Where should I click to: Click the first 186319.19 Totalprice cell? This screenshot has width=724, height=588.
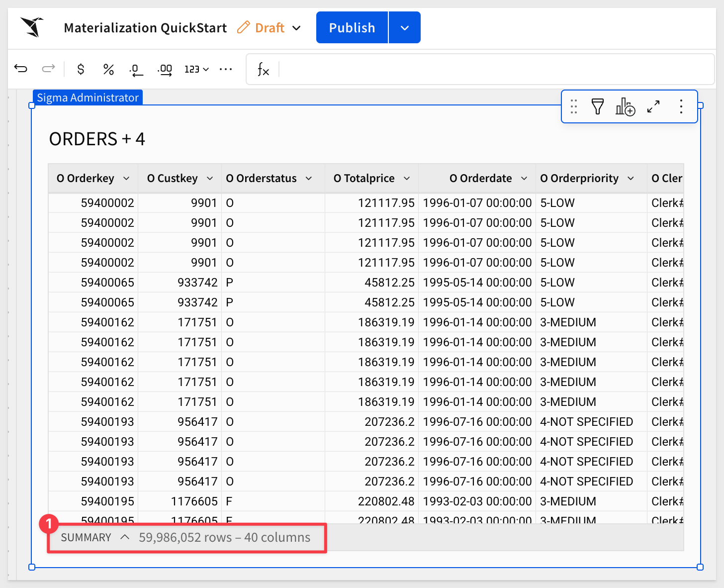pos(371,322)
